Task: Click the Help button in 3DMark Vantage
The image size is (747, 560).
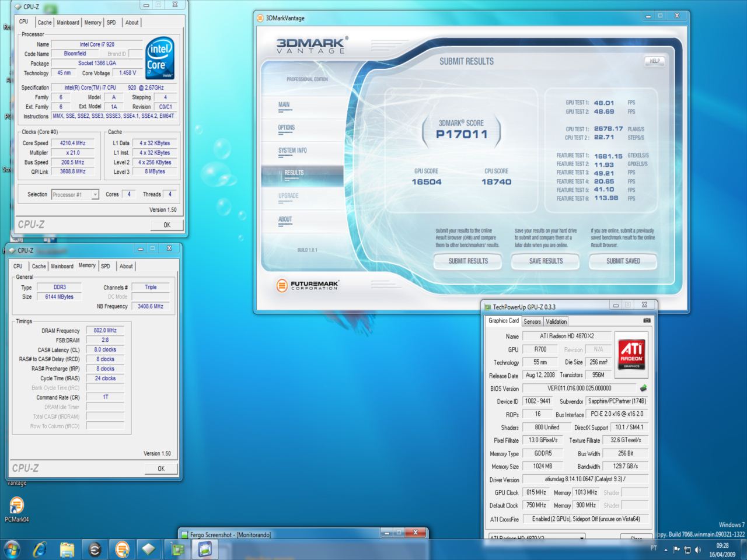Action: tap(655, 61)
